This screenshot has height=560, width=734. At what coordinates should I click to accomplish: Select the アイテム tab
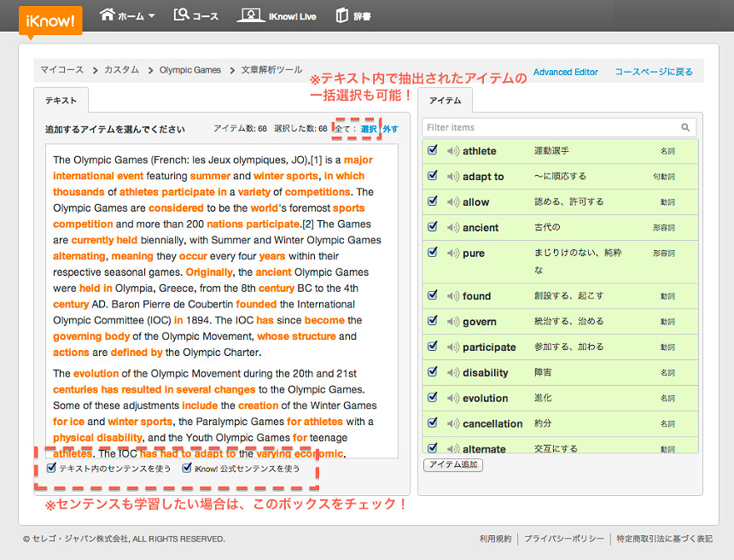click(x=446, y=100)
